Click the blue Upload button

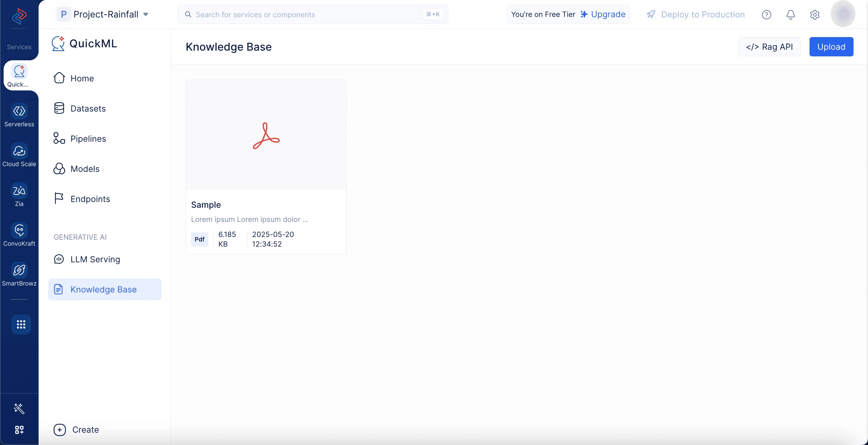(x=831, y=46)
